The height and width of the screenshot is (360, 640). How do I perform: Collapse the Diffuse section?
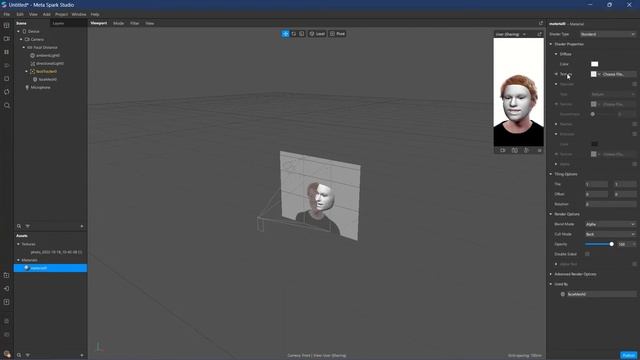tap(556, 54)
